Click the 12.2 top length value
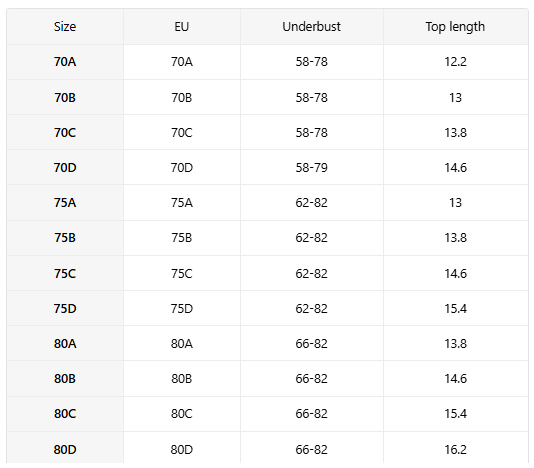 (x=455, y=62)
